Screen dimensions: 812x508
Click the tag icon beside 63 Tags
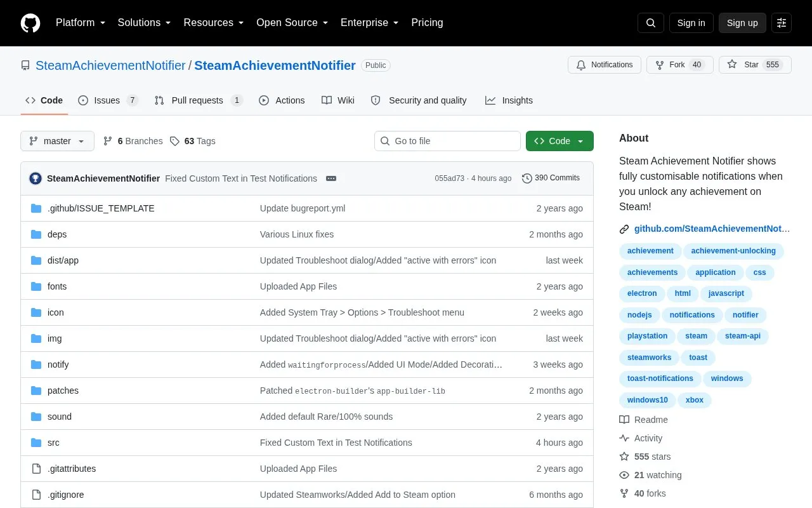175,141
